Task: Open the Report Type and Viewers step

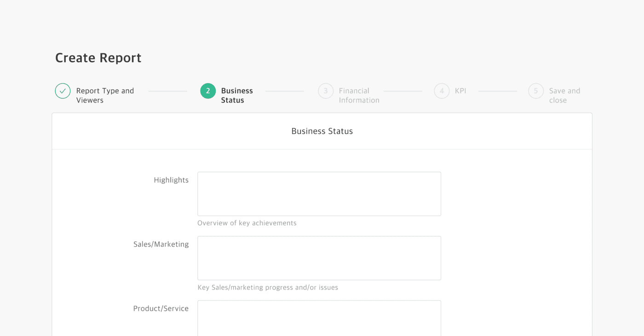Action: pyautogui.click(x=105, y=95)
